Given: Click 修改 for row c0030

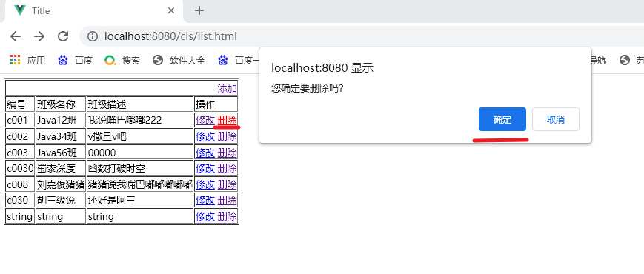Looking at the screenshot, I should pyautogui.click(x=205, y=168).
